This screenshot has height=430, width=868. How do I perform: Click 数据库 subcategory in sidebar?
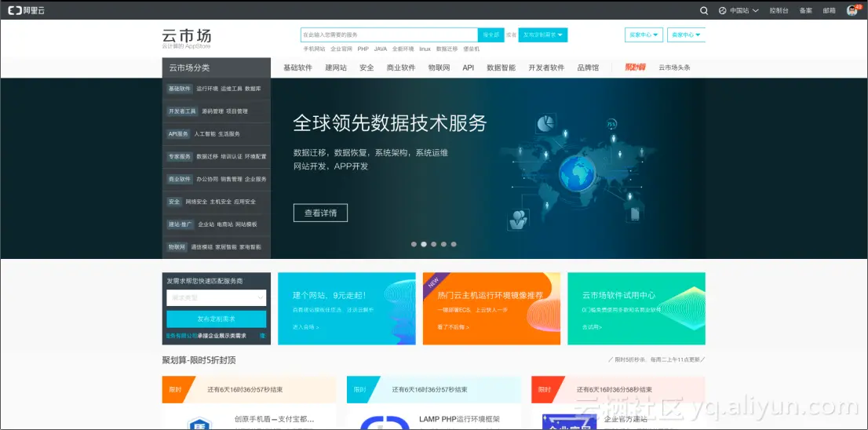(253, 89)
